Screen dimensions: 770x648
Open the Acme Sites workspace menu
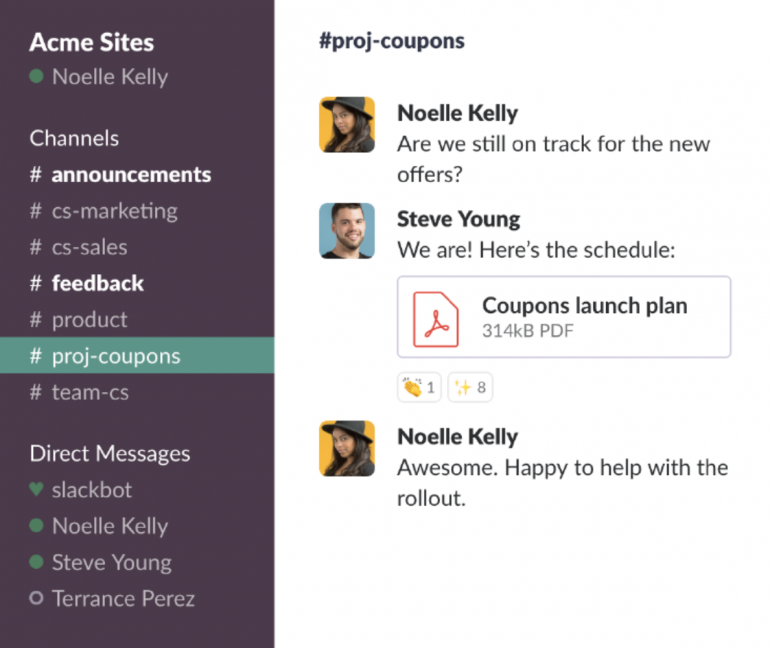(x=92, y=42)
